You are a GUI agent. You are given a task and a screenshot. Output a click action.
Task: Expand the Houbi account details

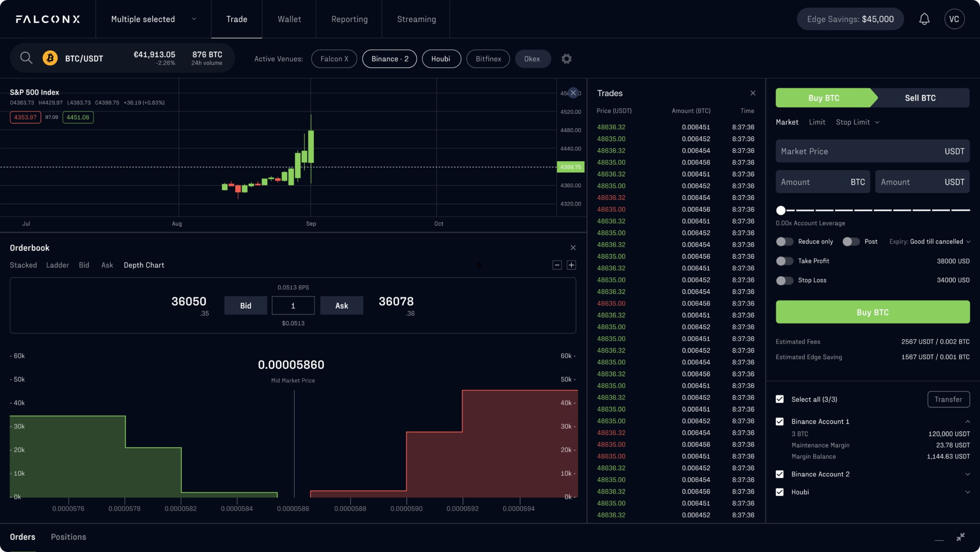pos(967,492)
